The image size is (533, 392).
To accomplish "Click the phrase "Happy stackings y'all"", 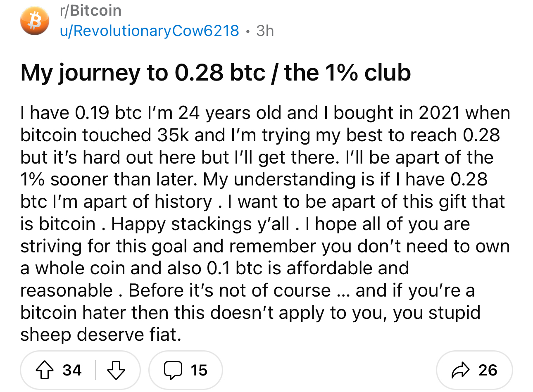I will pos(200,224).
